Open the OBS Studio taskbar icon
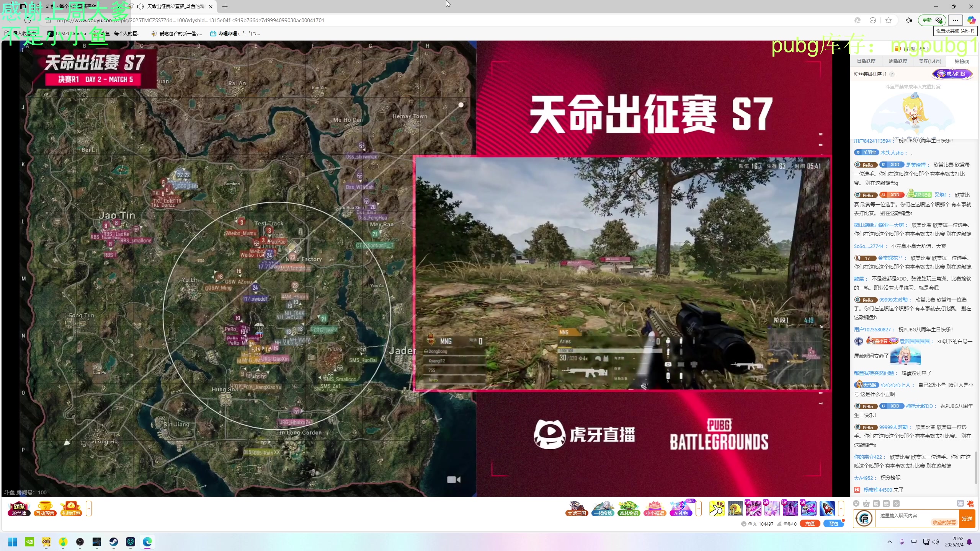 click(80, 542)
